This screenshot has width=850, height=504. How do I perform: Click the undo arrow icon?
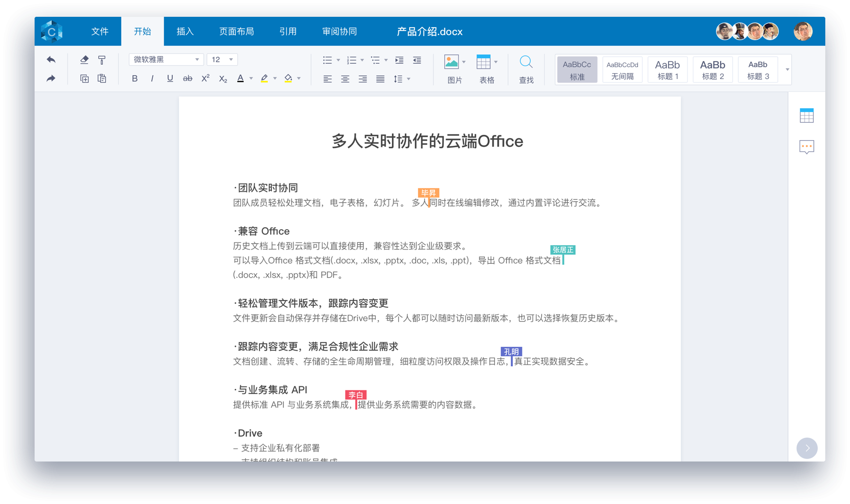pyautogui.click(x=51, y=60)
